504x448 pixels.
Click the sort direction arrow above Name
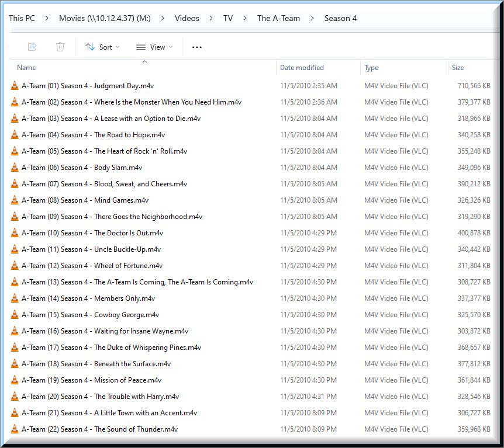(x=144, y=61)
